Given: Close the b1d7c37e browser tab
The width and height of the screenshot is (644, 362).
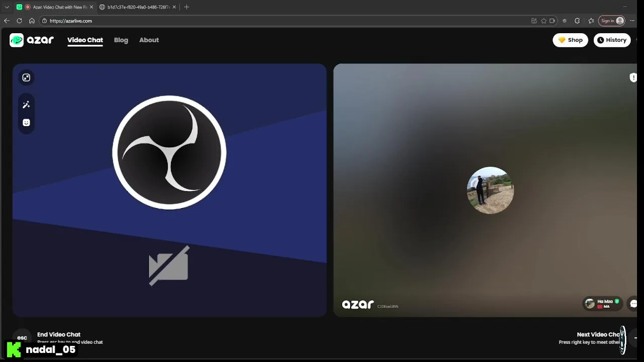Looking at the screenshot, I should pos(174,7).
